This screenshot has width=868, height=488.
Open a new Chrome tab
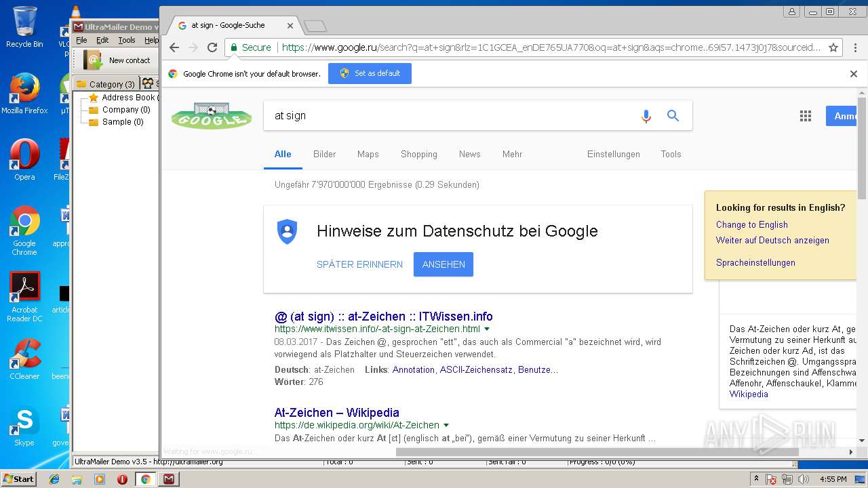pos(315,26)
